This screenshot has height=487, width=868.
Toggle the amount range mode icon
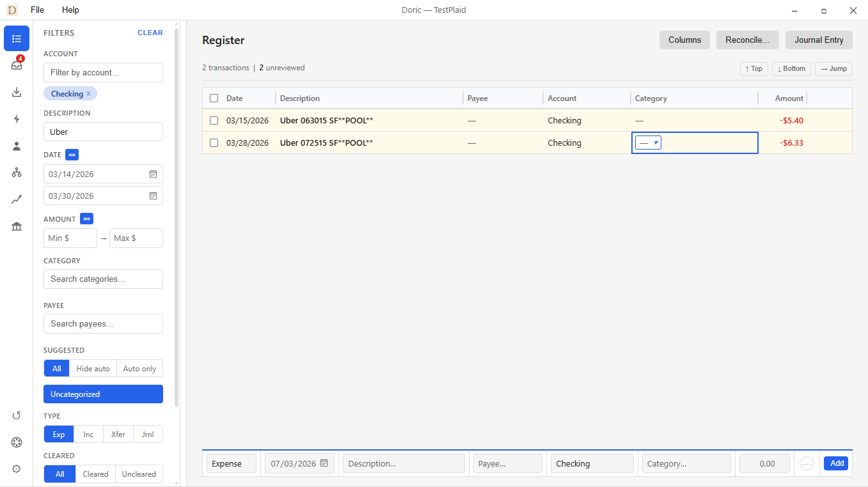(x=87, y=219)
